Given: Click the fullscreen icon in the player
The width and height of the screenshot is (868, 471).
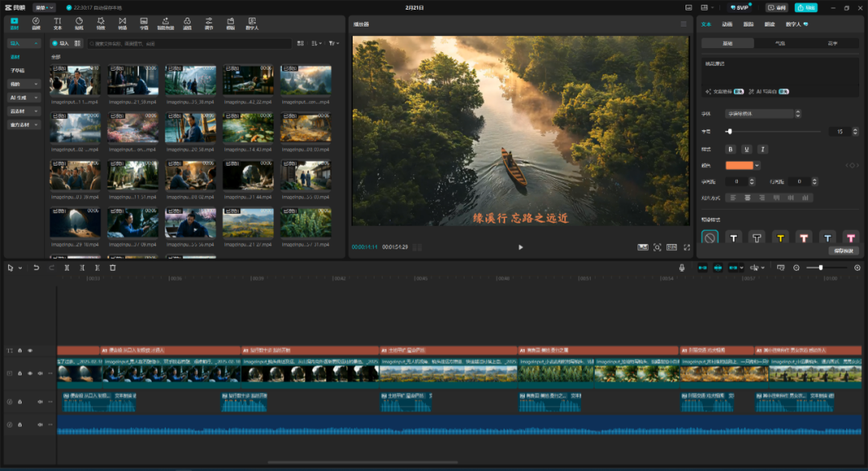Looking at the screenshot, I should click(x=687, y=248).
